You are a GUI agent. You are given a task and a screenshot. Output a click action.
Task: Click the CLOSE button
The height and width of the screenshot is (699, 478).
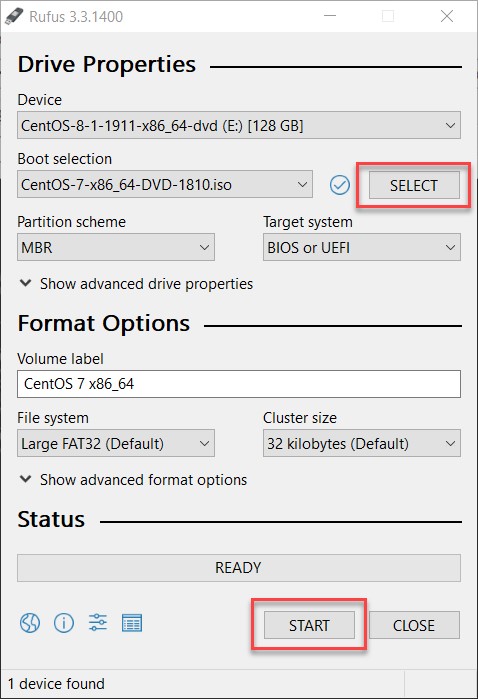(414, 625)
